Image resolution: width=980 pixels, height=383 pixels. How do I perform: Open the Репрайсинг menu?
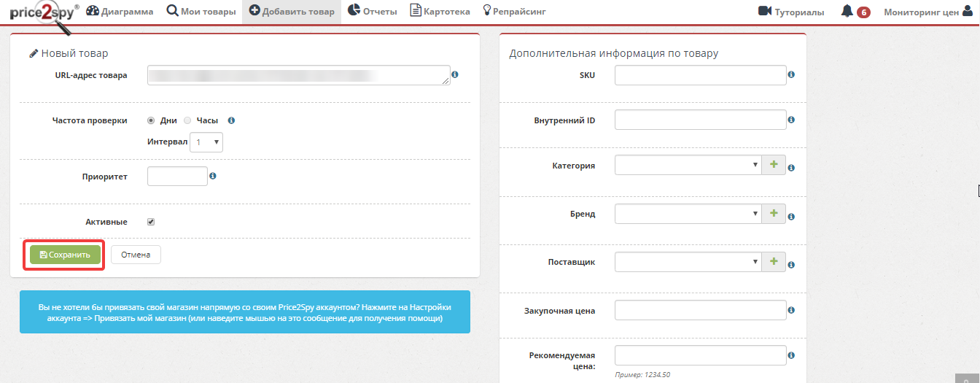(514, 12)
